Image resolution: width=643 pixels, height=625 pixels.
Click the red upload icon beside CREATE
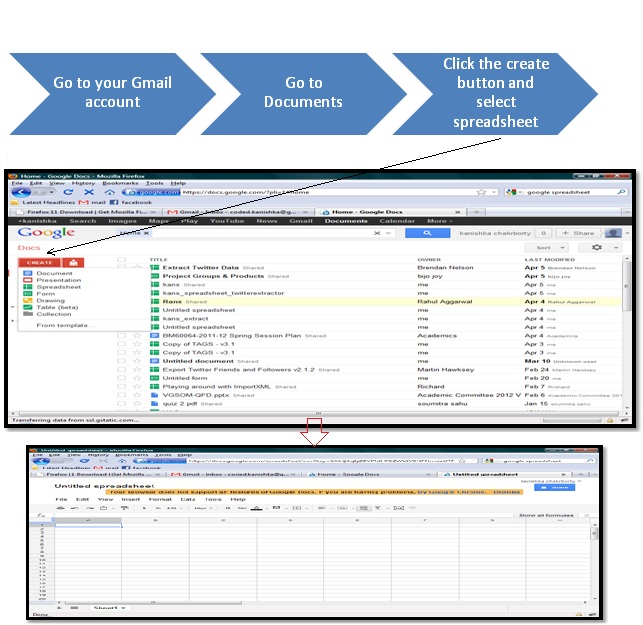click(73, 262)
